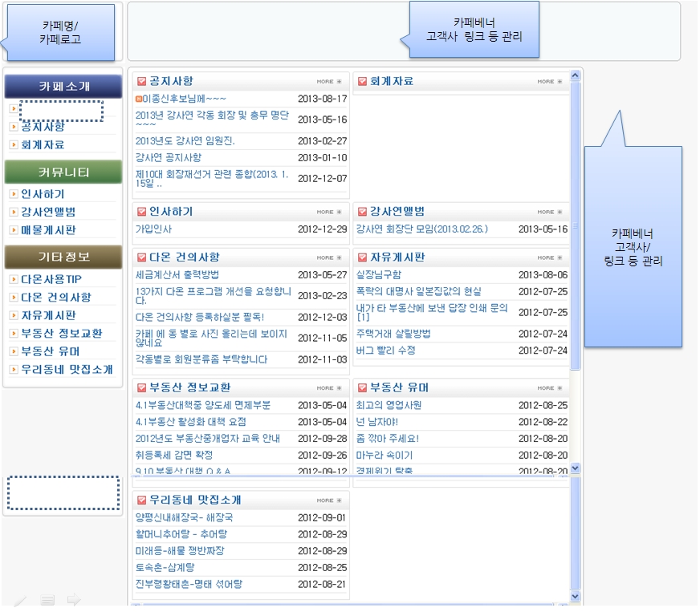Open the 가입인사 post
The height and width of the screenshot is (612, 700).
click(153, 229)
